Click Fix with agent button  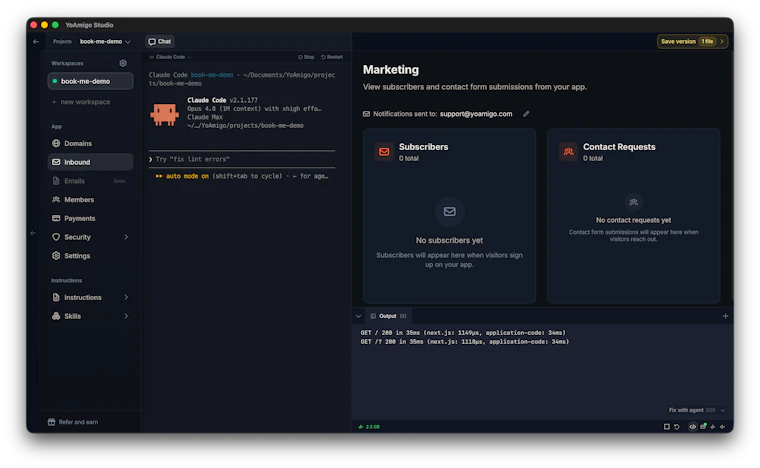[x=692, y=410]
